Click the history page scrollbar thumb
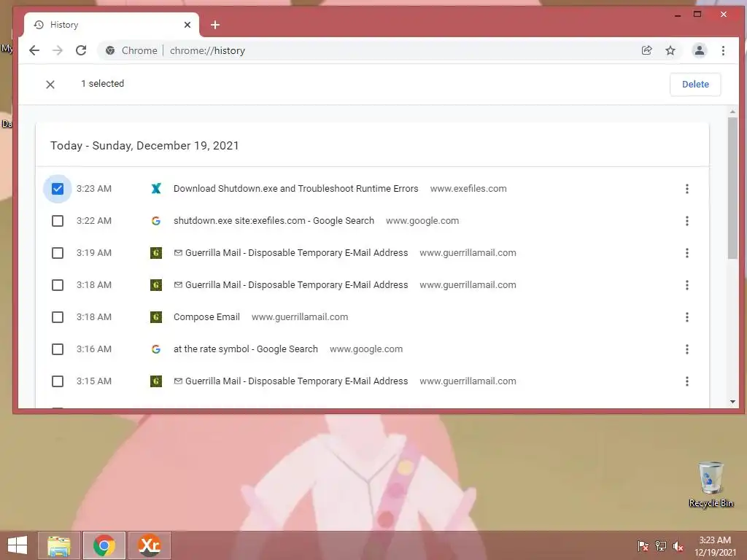Image resolution: width=747 pixels, height=560 pixels. pos(732,187)
